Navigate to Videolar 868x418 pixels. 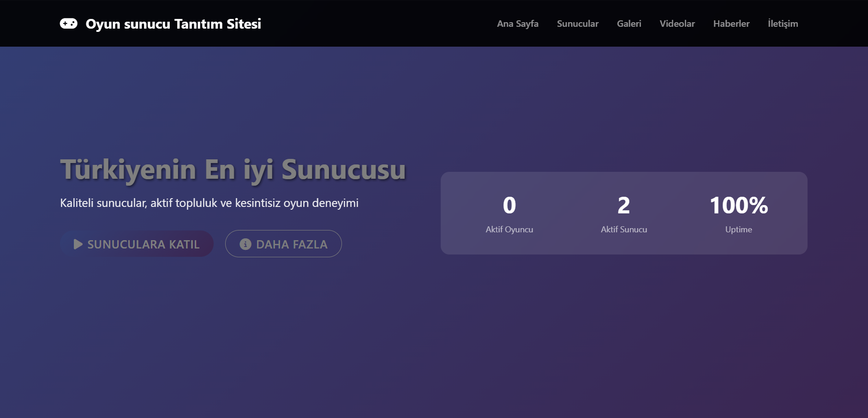coord(677,24)
